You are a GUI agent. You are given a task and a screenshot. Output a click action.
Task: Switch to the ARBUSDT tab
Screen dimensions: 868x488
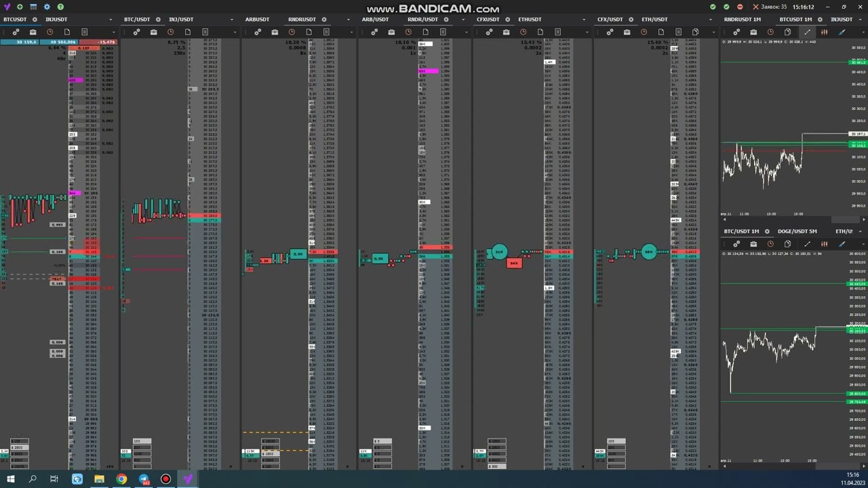click(x=257, y=20)
